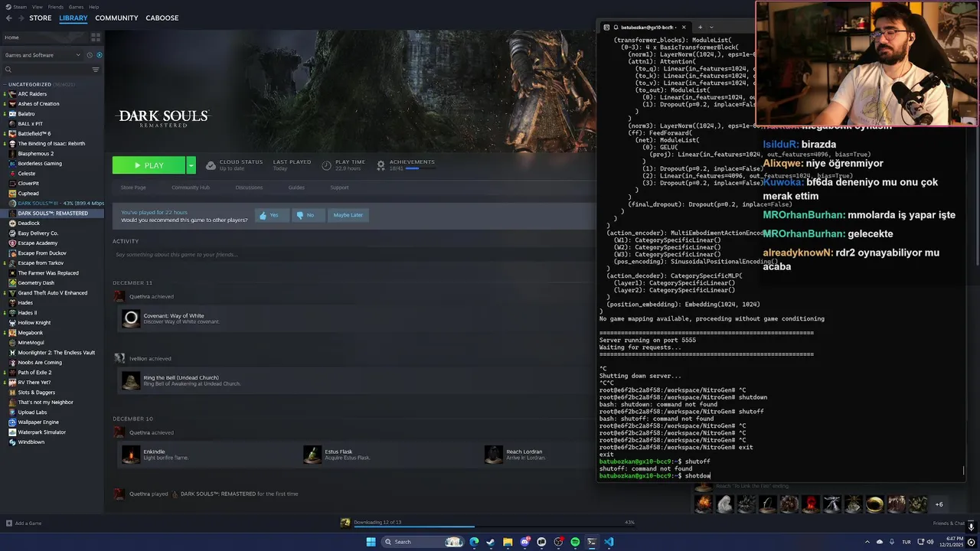980x551 pixels.
Task: Open the View menu
Action: (x=38, y=7)
